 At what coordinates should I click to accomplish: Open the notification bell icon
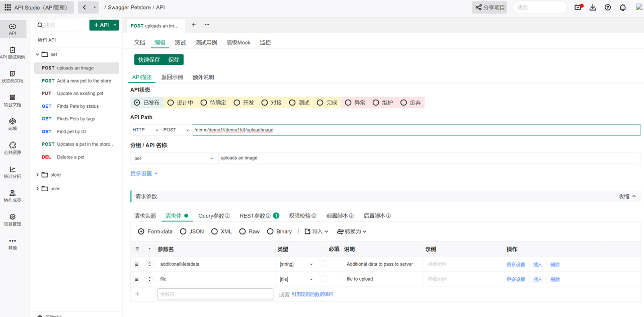(622, 7)
